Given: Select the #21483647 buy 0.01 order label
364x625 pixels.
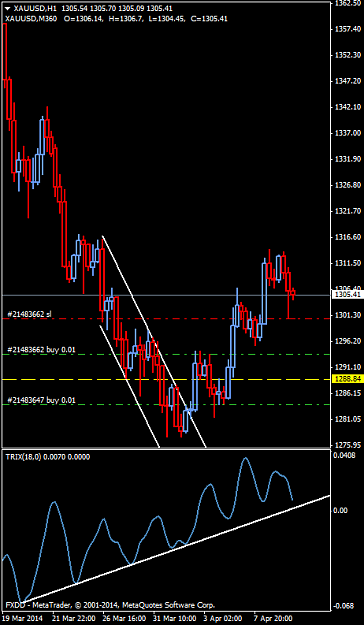Looking at the screenshot, I should (x=41, y=400).
